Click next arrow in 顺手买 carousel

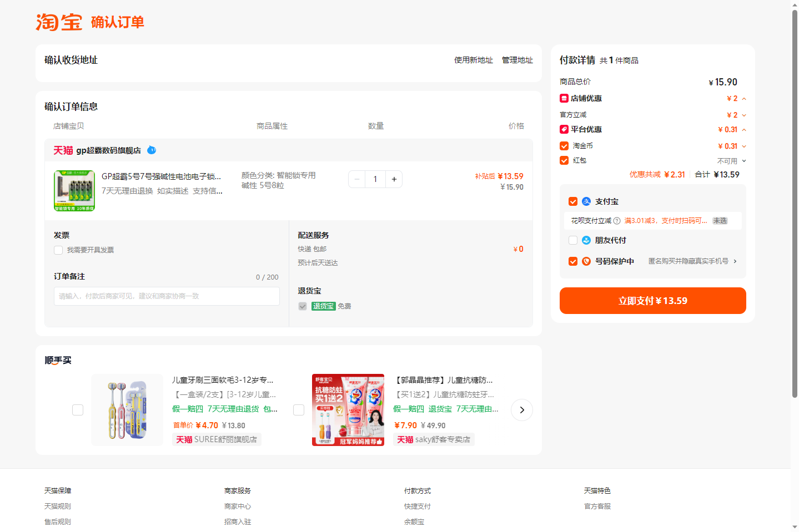tap(522, 410)
